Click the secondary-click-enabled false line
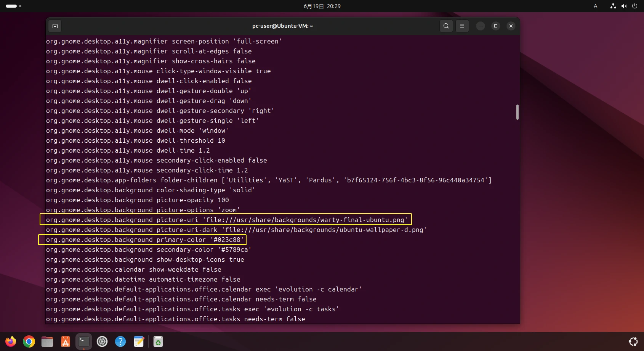This screenshot has width=644, height=351. pos(157,160)
